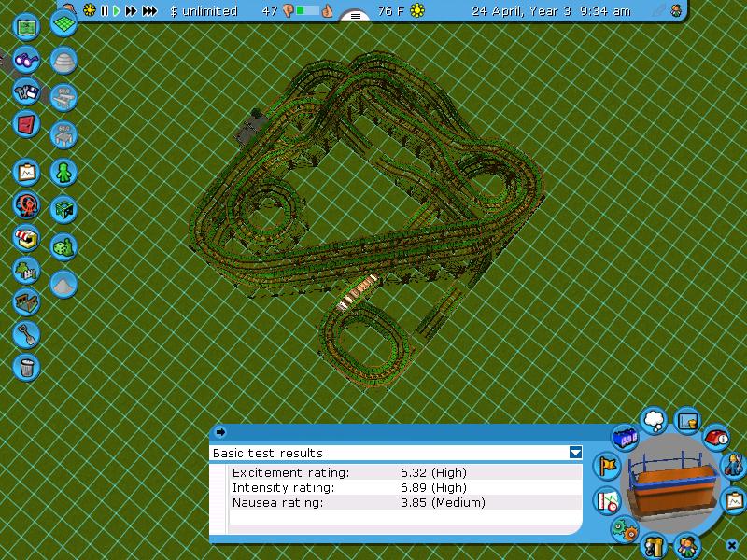Select the terrain shovel tool
Viewport: 747px width, 560px height.
[x=26, y=335]
